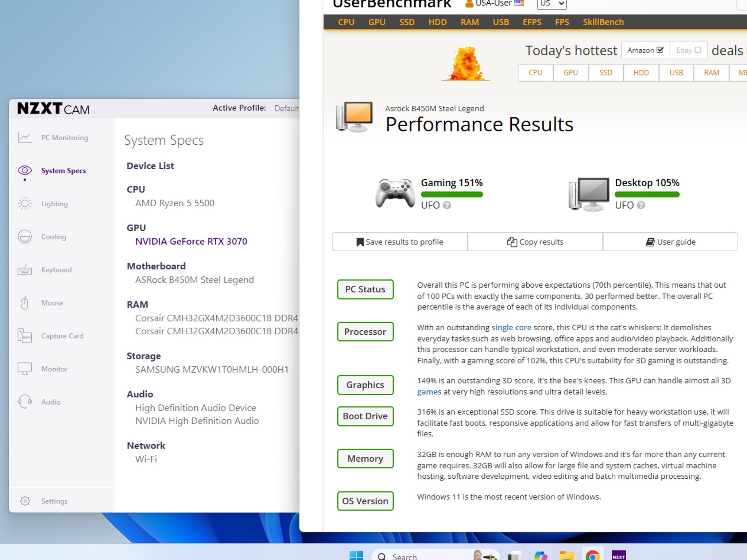747x560 pixels.
Task: Click the Gaming 151% green progress bar
Action: click(452, 195)
